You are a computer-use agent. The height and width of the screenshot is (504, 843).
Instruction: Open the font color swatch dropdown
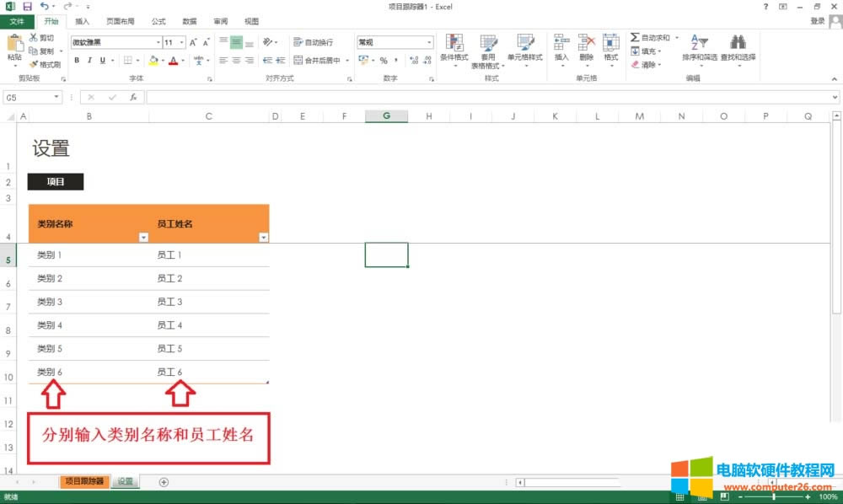[x=182, y=61]
